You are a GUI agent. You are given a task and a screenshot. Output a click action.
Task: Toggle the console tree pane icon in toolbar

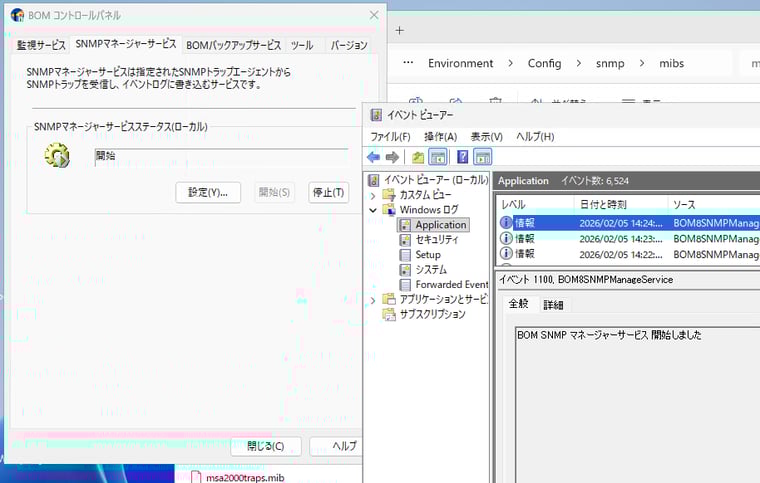(x=438, y=157)
